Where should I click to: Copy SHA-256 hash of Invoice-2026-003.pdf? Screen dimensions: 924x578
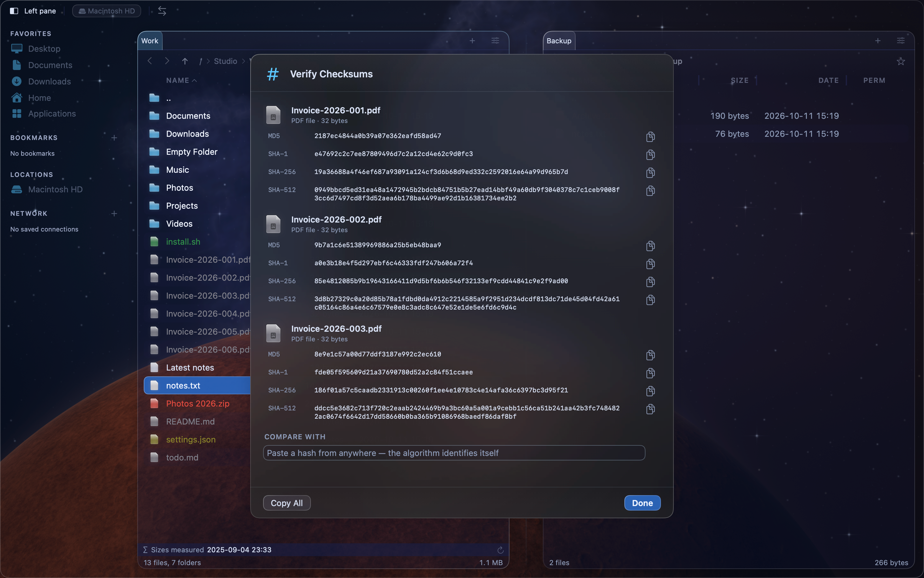tap(650, 391)
